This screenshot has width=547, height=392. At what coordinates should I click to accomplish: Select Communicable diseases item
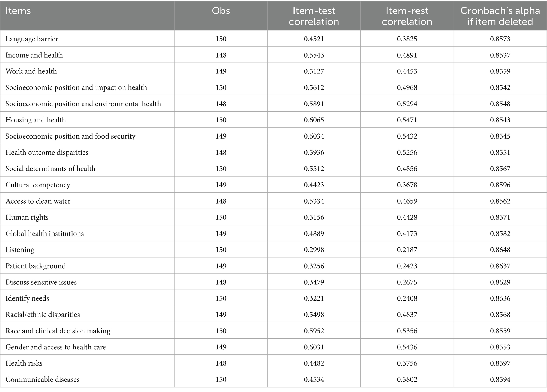coord(42,379)
